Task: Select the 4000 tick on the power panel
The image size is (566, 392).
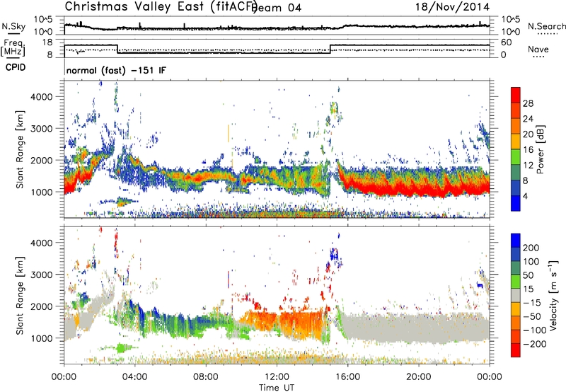Action: coord(42,97)
